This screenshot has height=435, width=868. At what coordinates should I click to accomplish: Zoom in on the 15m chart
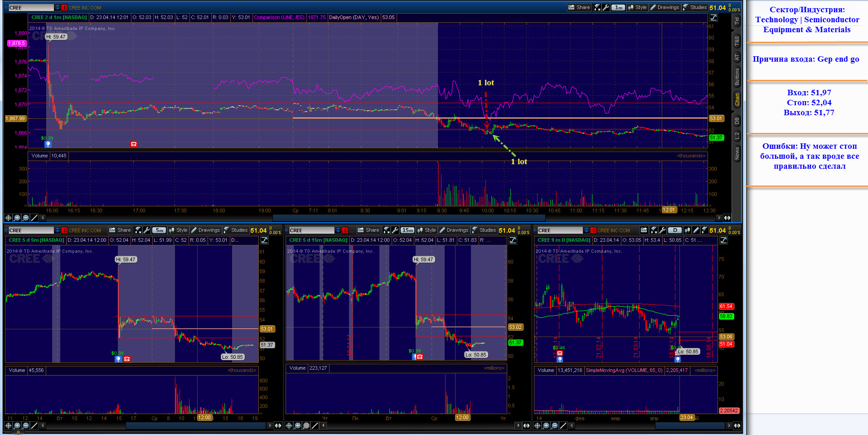pos(298,425)
